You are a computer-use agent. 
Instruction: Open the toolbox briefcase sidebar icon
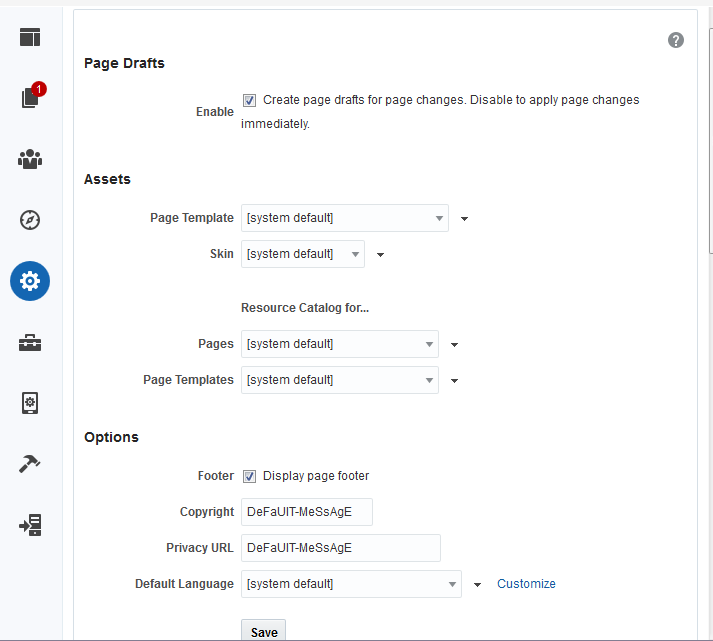click(x=30, y=343)
